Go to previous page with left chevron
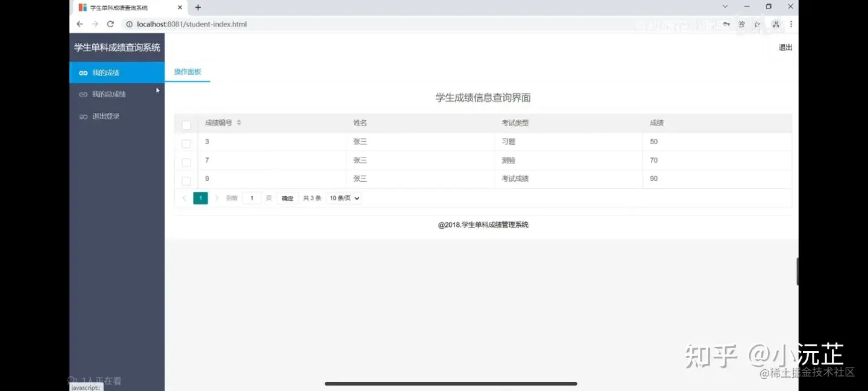This screenshot has width=868, height=391. (x=184, y=198)
